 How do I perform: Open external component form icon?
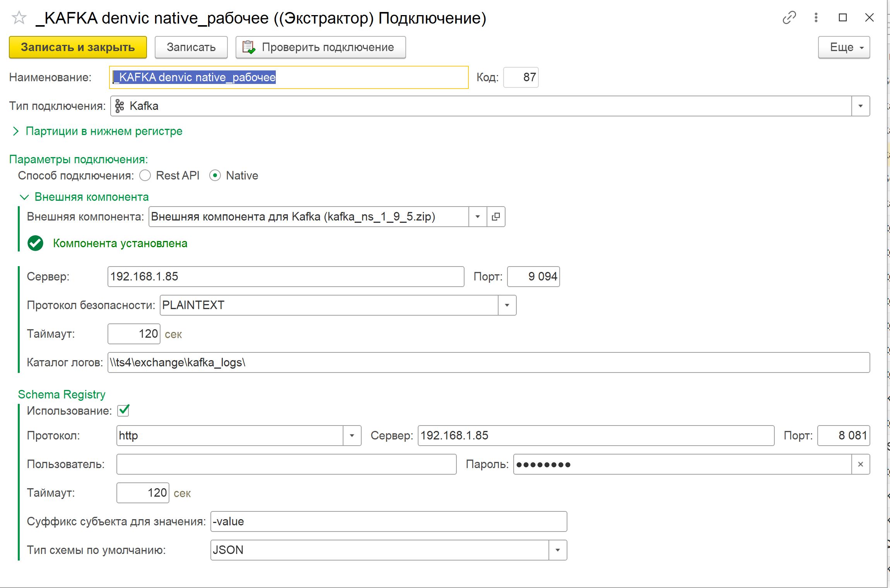pyautogui.click(x=496, y=217)
